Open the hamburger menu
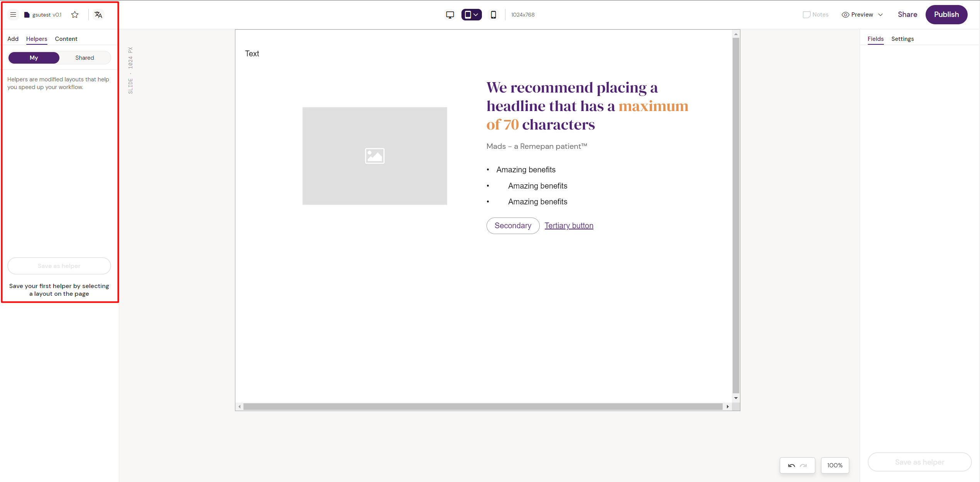 tap(13, 15)
